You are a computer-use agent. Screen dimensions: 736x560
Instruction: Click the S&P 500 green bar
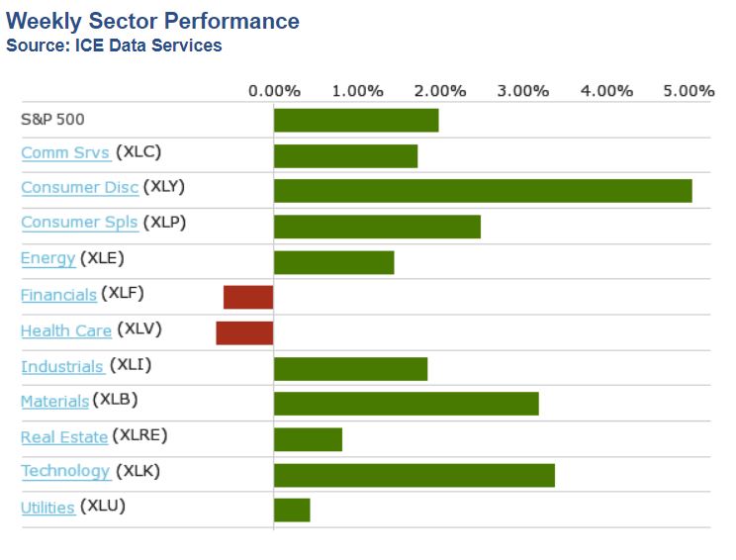(x=356, y=121)
